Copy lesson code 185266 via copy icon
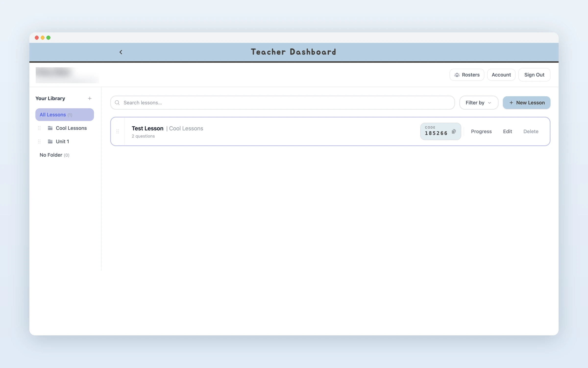This screenshot has height=368, width=588. 454,131
